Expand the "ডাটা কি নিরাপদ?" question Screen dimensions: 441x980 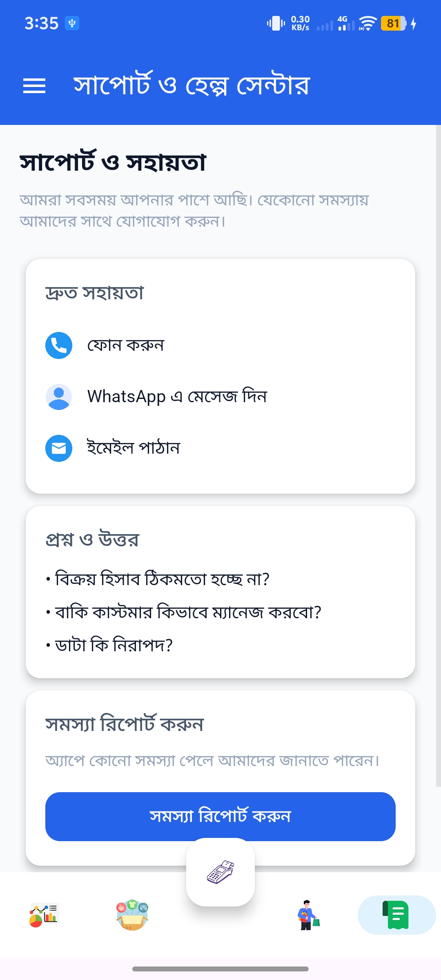point(114,646)
